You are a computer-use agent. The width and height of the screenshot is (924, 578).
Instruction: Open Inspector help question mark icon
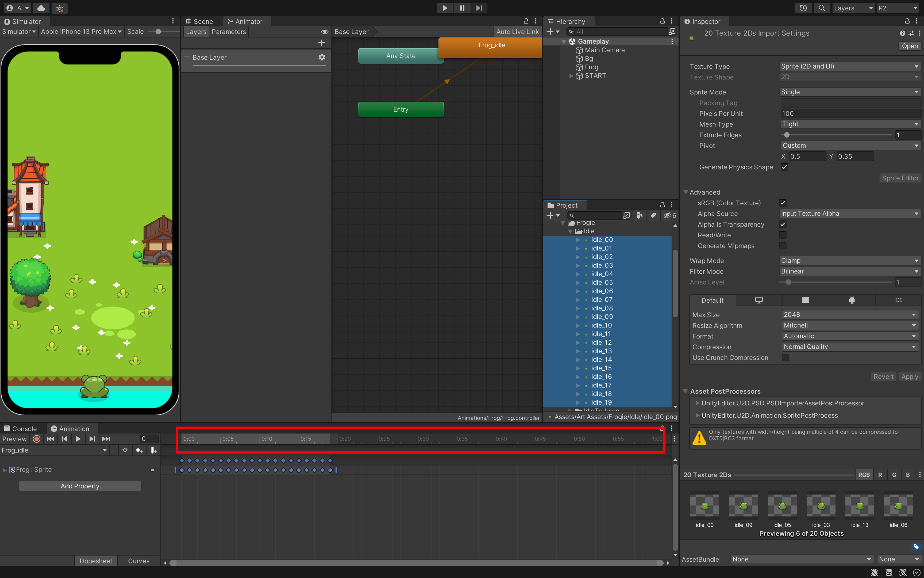point(902,34)
